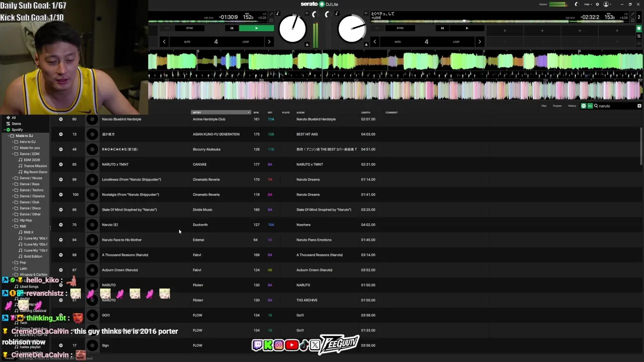Image resolution: width=644 pixels, height=362 pixels.
Task: Toggle SYNC on the left deck
Action: pyautogui.click(x=190, y=28)
